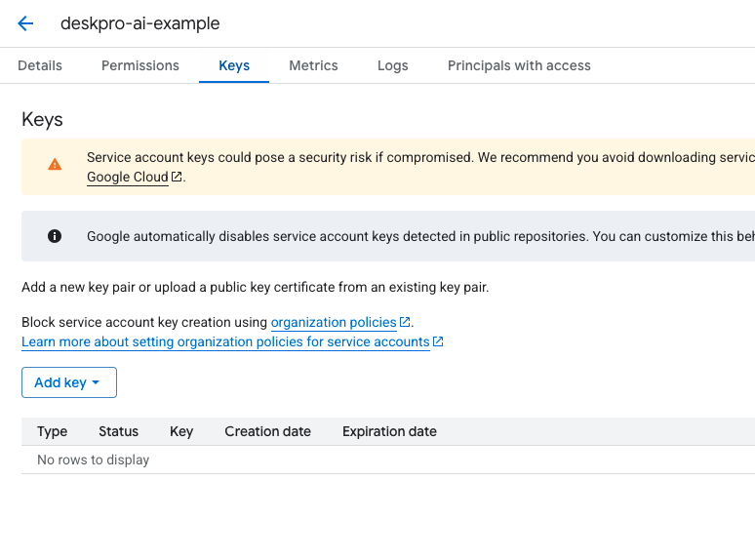The width and height of the screenshot is (755, 560).
Task: Open the Permissions tab
Action: click(x=140, y=65)
